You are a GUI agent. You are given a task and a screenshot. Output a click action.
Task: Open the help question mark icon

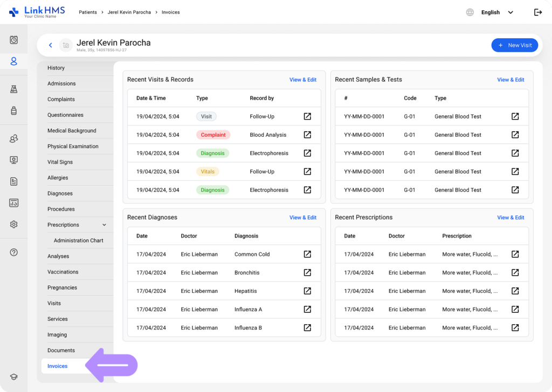pos(13,253)
